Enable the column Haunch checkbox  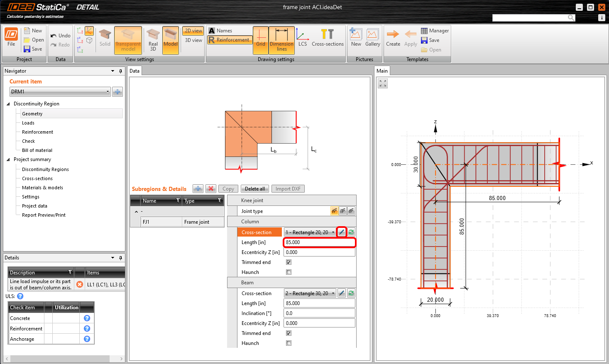coord(289,272)
